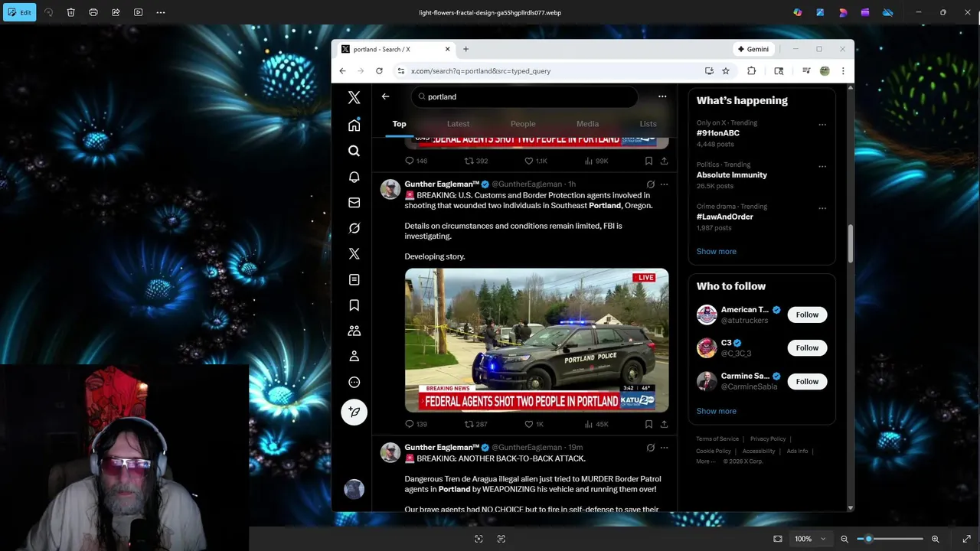Switch to the Latest tab
Screen dimensions: 980x551
click(x=458, y=124)
